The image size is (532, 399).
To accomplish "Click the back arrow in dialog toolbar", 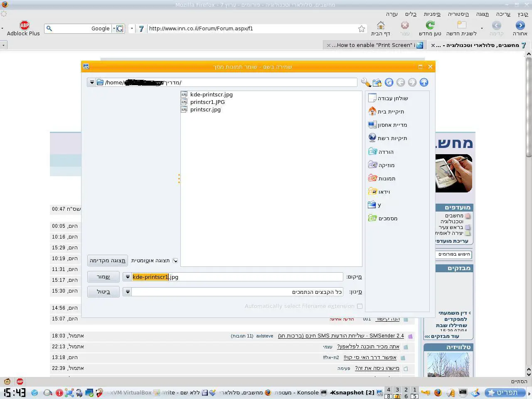I will (x=401, y=82).
